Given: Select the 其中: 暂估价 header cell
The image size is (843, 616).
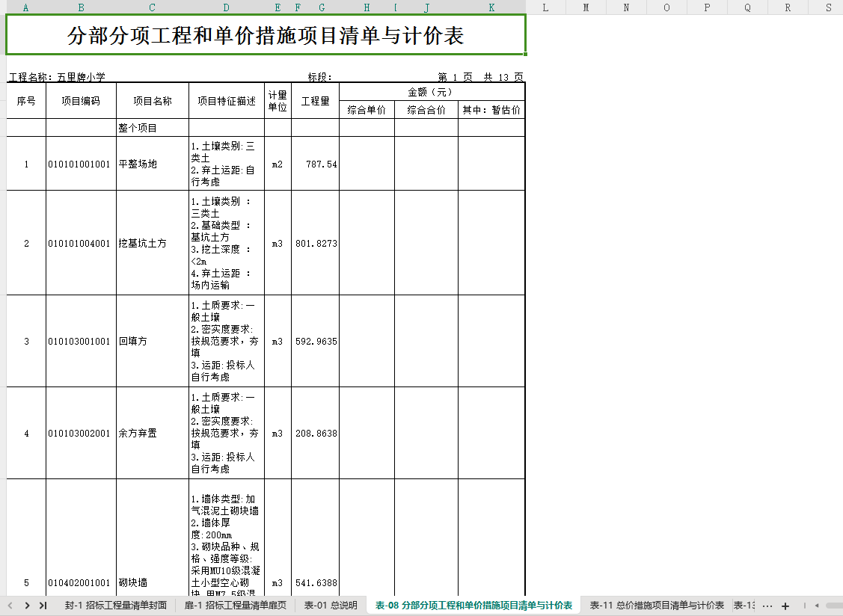Looking at the screenshot, I should (491, 110).
